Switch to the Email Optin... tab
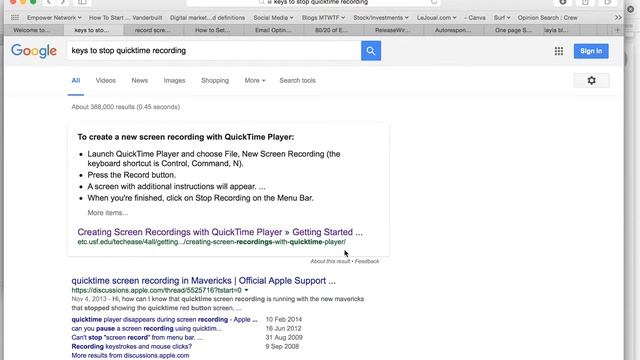 (x=273, y=30)
